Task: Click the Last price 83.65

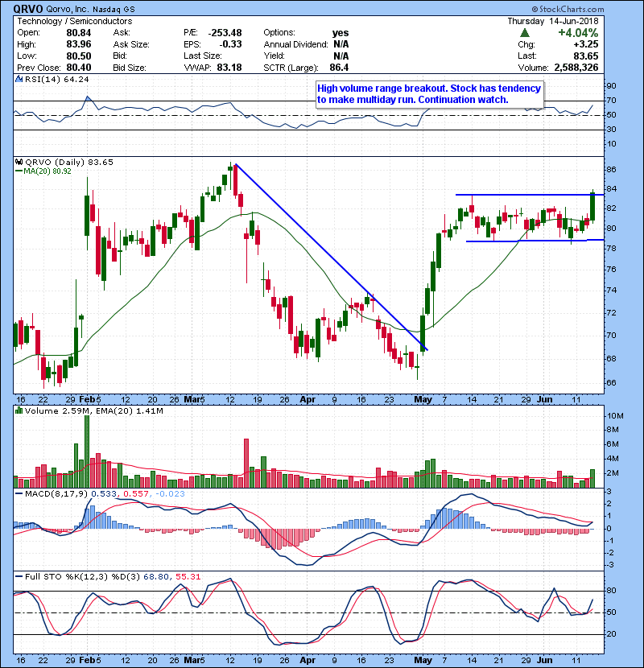Action: (585, 56)
